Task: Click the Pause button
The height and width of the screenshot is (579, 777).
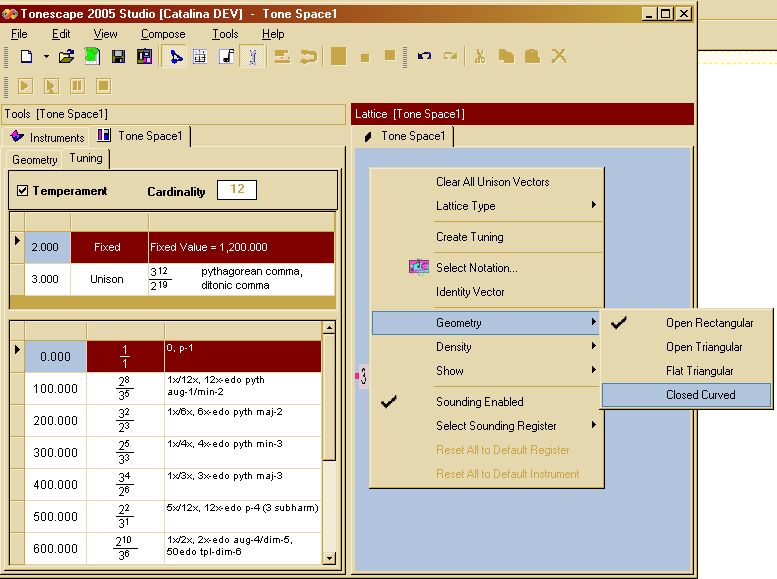Action: (x=77, y=86)
